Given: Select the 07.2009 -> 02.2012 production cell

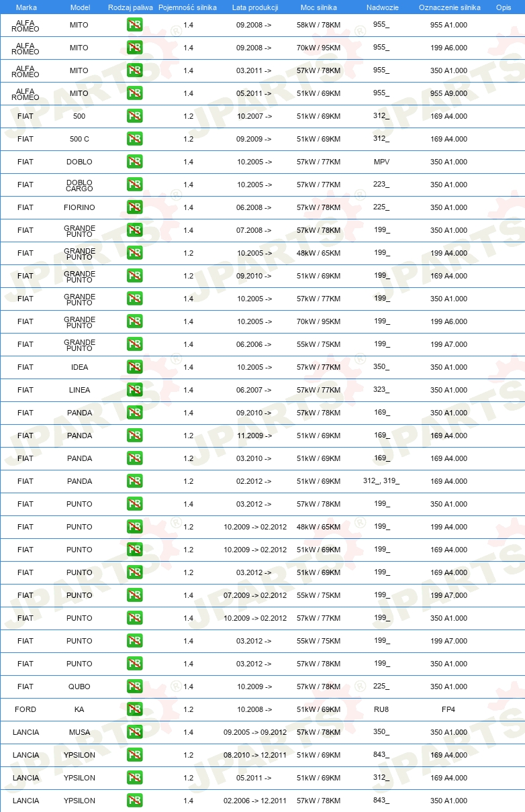Looking at the screenshot, I should [255, 595].
